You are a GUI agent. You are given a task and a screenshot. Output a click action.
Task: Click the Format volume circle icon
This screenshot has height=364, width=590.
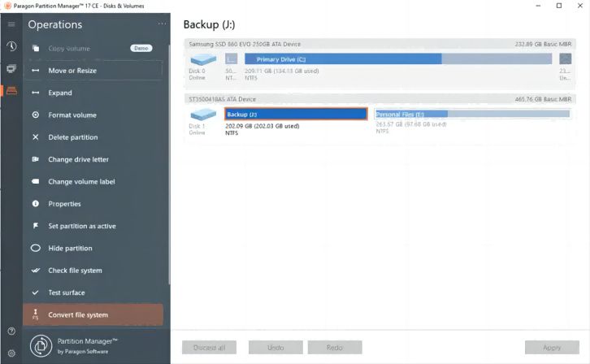[36, 115]
